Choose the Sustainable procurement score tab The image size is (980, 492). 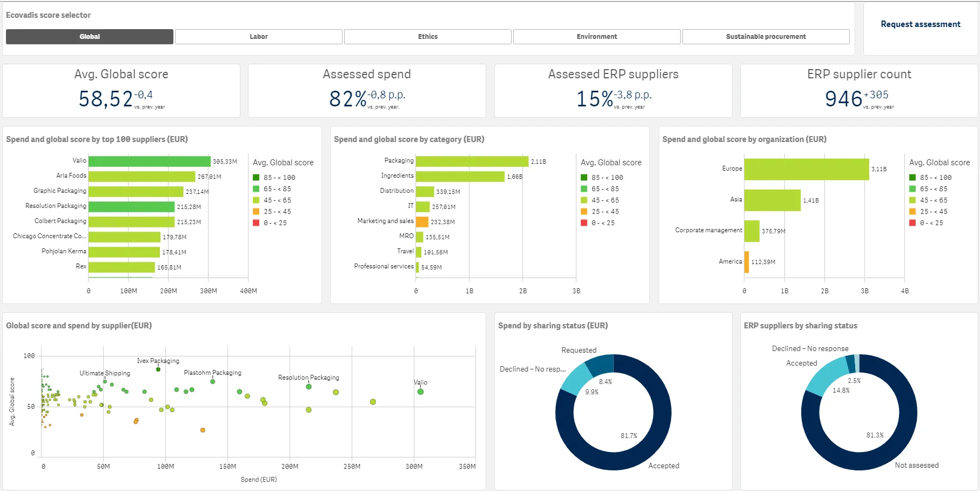766,37
